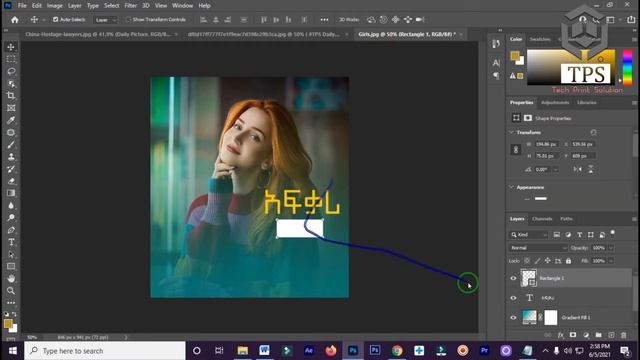Add a layer mask to the layer
The width and height of the screenshot is (640, 360).
point(573,335)
